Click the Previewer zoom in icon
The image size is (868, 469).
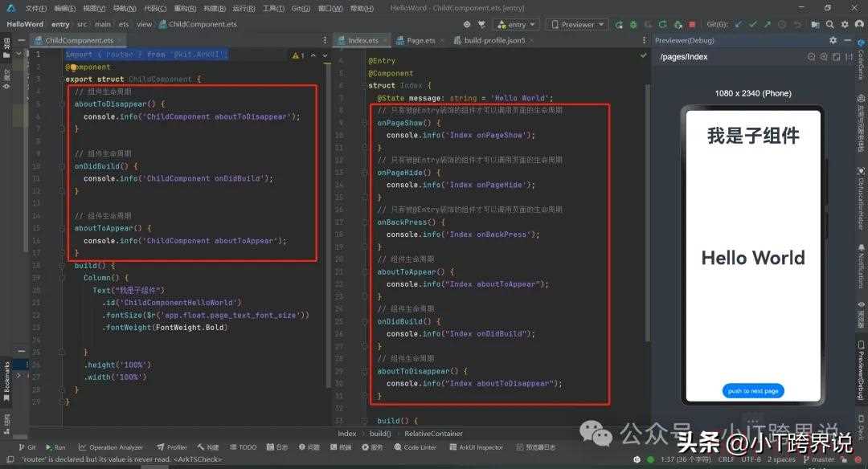point(824,57)
